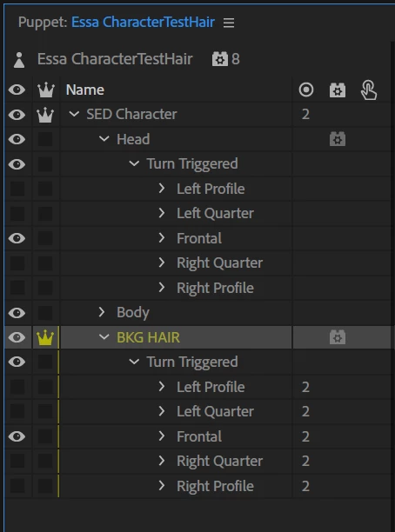Open the Puppet panel hamburger menu
395x532 pixels.
229,23
